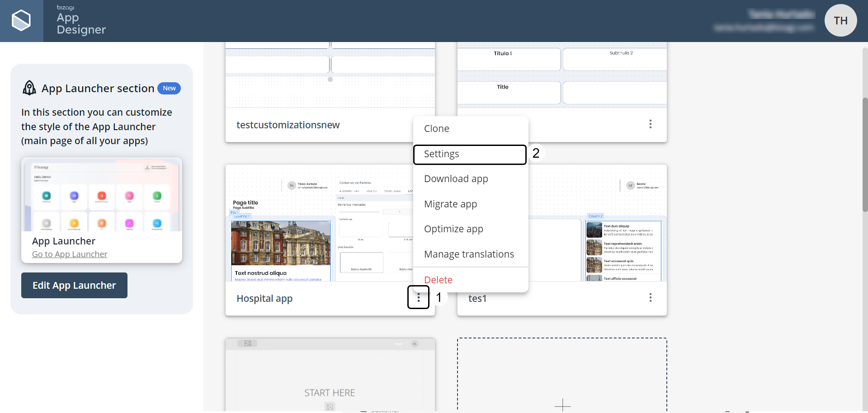The height and width of the screenshot is (413, 868).
Task: Click Delete in the context menu
Action: pos(471,280)
